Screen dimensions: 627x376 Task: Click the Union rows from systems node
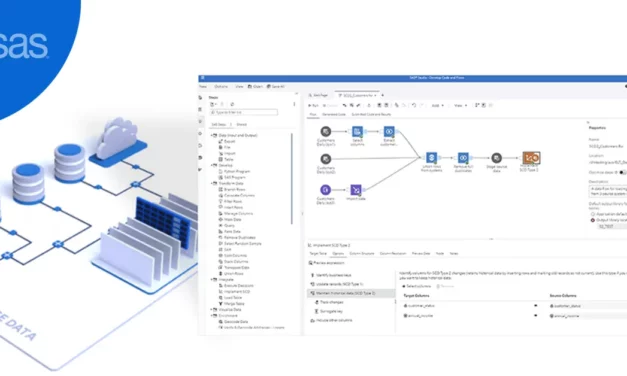tap(431, 158)
